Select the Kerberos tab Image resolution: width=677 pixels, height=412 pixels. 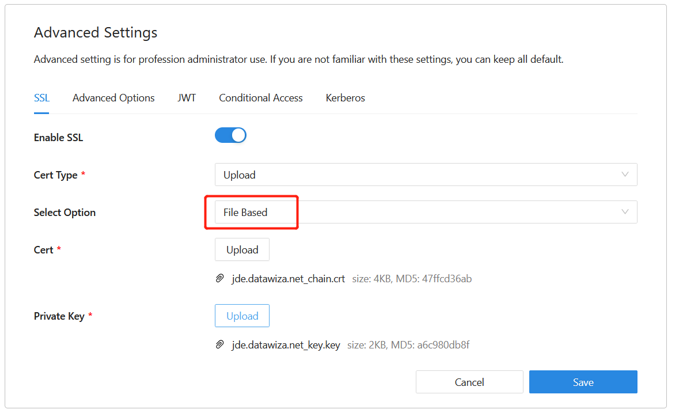[345, 98]
